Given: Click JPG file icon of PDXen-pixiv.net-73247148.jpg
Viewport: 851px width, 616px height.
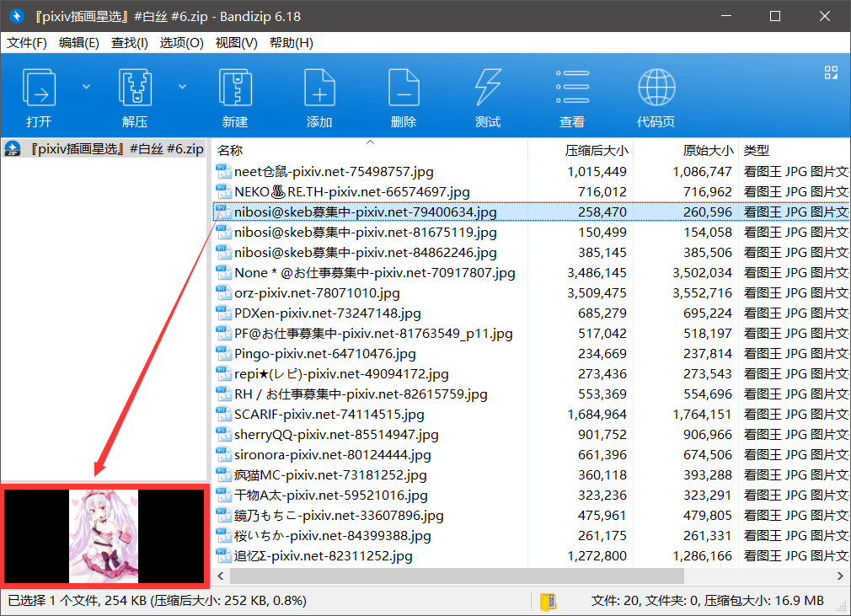Looking at the screenshot, I should (223, 313).
